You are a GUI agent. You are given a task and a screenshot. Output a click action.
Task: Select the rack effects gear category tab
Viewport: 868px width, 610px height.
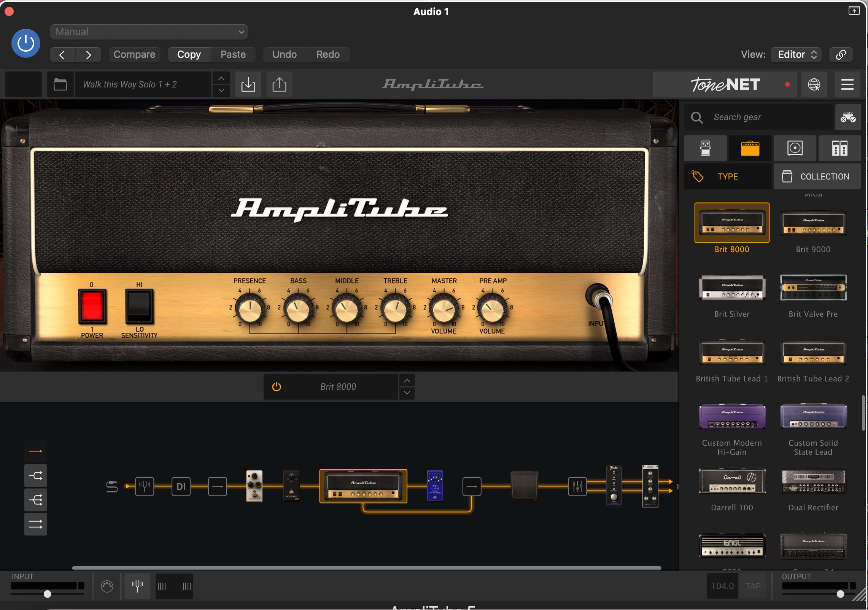(839, 148)
